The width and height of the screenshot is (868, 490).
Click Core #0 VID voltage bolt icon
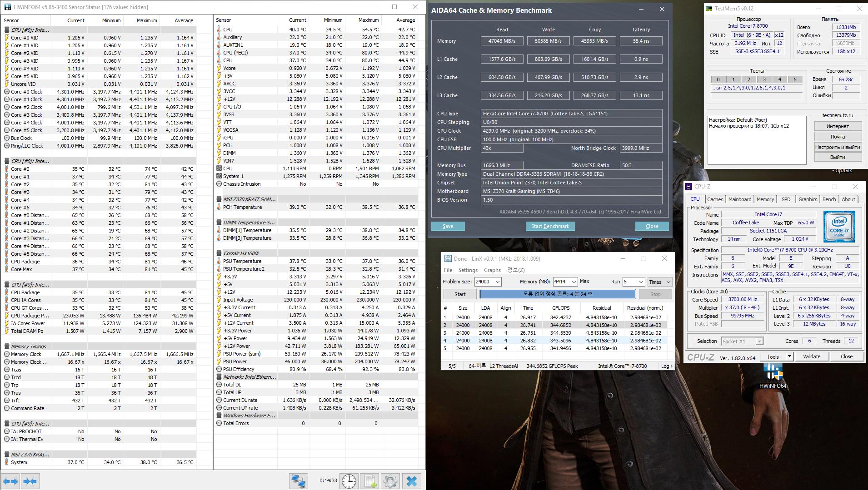(x=7, y=38)
